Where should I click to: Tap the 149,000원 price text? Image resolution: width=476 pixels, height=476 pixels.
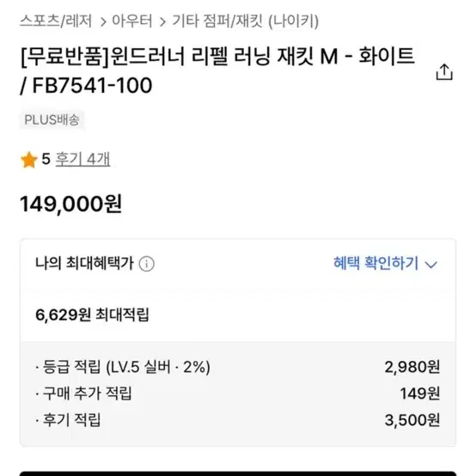(71, 204)
